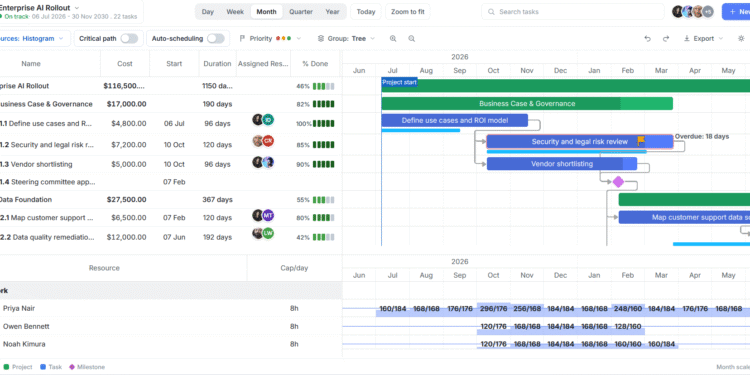Screen dimensions: 750x375
Task: Select the Priya Nair resource row
Action: (x=170, y=309)
